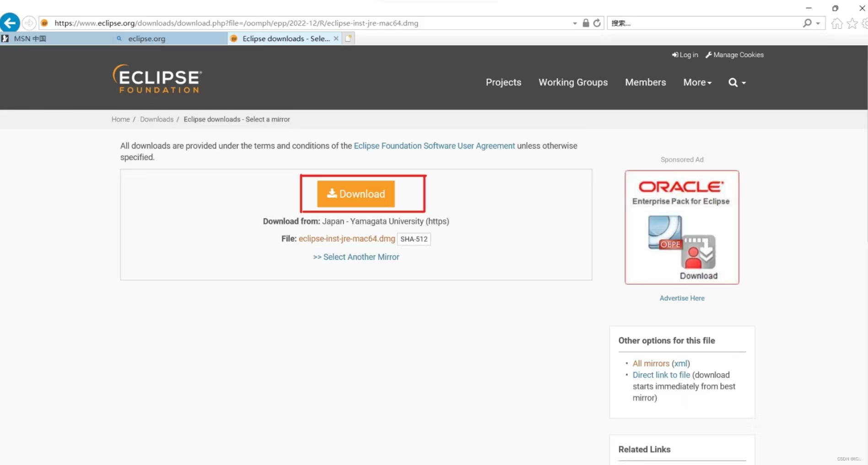
Task: Click the orange Download button
Action: (x=356, y=193)
